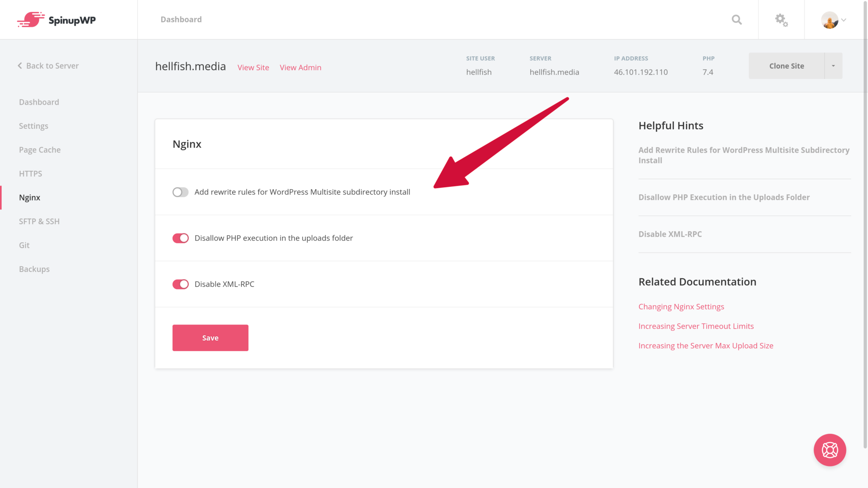Expand the Clone Site dropdown arrow

pyautogui.click(x=833, y=66)
